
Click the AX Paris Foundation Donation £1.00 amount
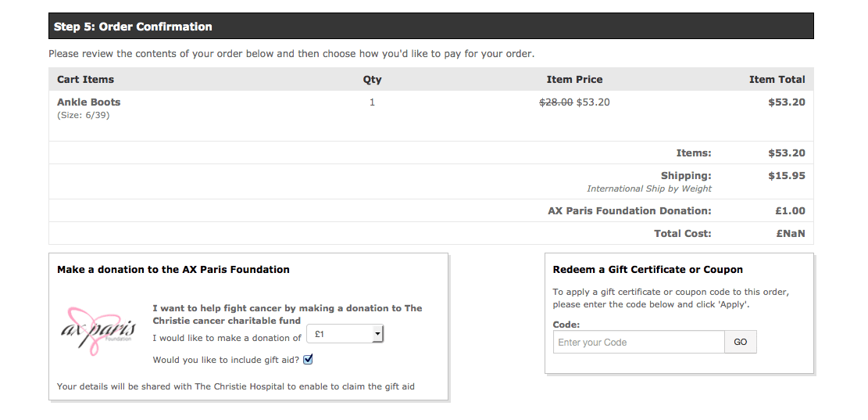pyautogui.click(x=790, y=210)
